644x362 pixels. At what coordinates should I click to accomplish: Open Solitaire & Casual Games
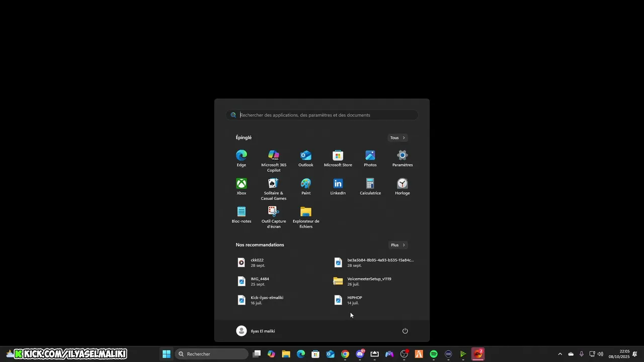coord(274,189)
